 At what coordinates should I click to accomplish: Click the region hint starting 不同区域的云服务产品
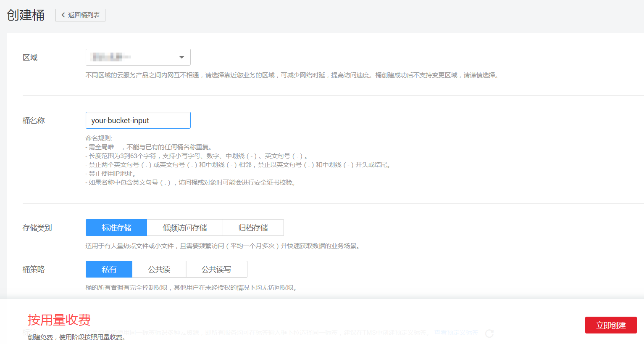[x=292, y=75]
